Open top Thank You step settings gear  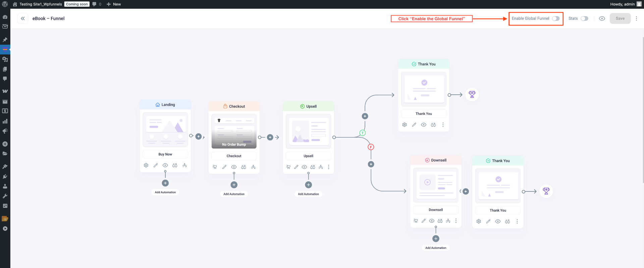(405, 125)
